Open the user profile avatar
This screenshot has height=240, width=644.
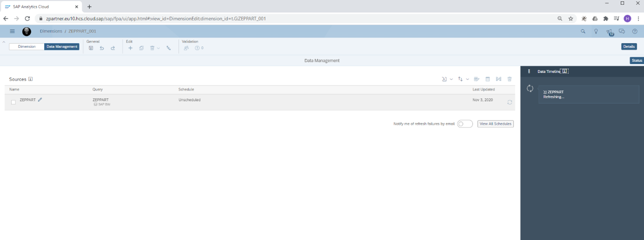pos(26,31)
